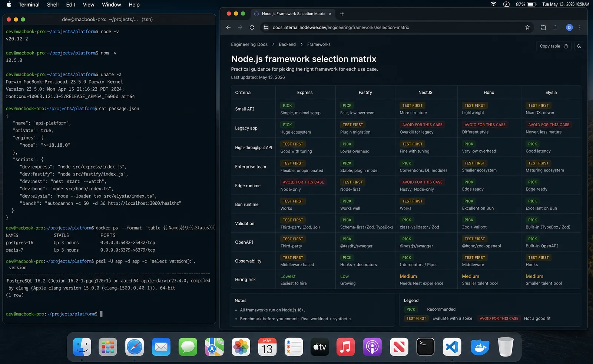Click the terminal prompt cursor line
This screenshot has width=593, height=364.
point(54,314)
